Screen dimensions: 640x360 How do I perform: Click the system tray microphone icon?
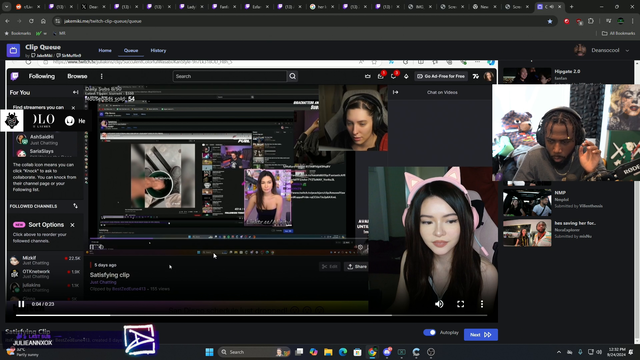click(580, 352)
